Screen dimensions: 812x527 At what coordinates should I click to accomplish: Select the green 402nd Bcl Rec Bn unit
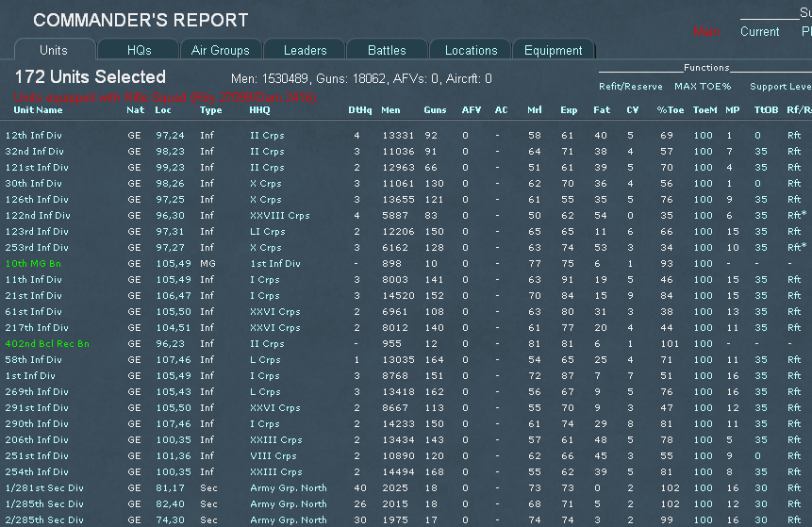point(47,344)
